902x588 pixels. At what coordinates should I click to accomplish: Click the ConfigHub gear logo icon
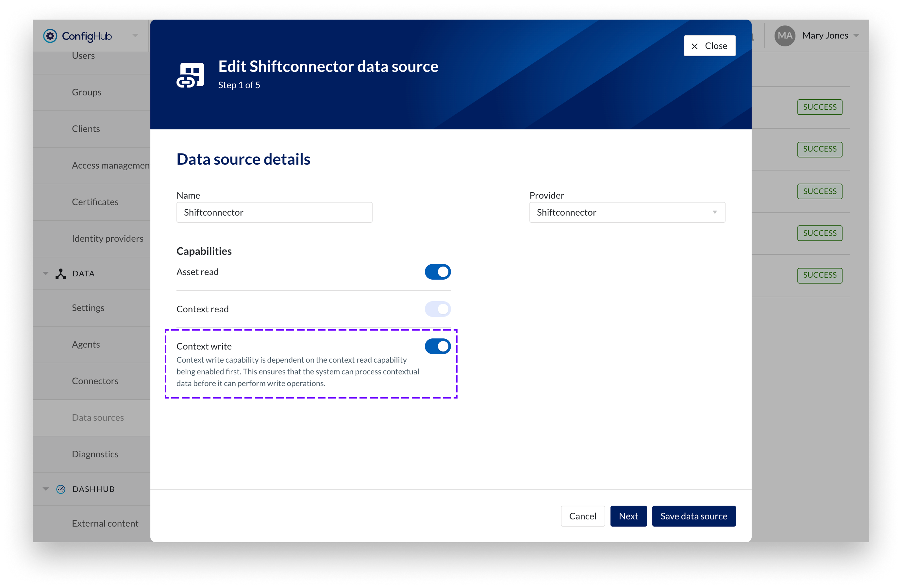coord(50,36)
